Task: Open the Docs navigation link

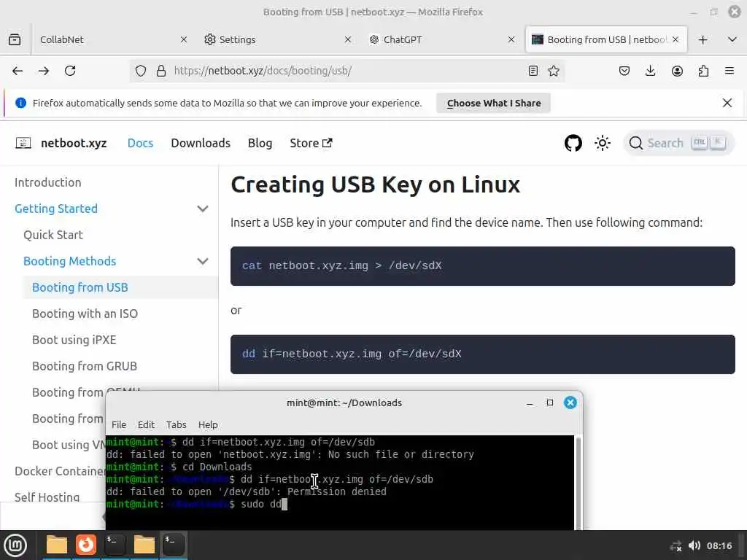Action: 140,144
